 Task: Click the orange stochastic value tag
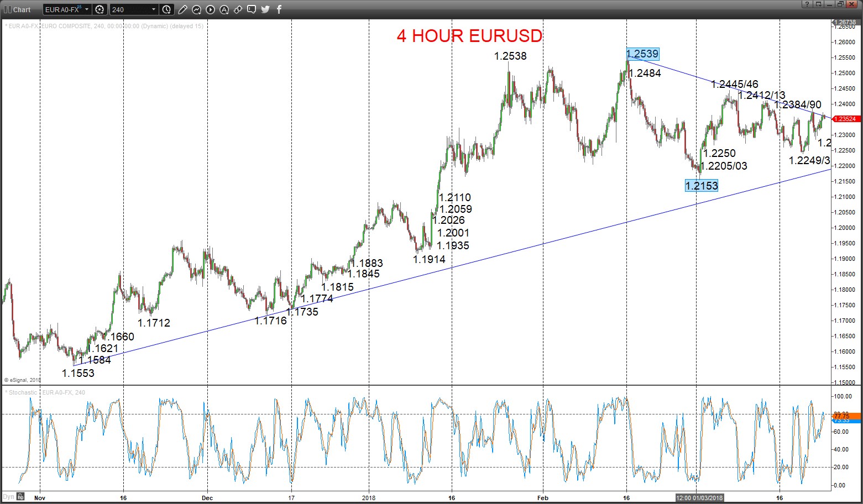pyautogui.click(x=845, y=415)
